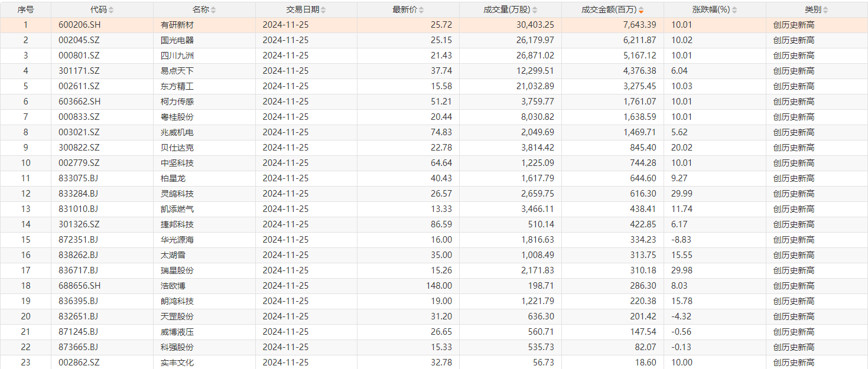Select row number 15 cell
The image size is (868, 369).
(x=25, y=240)
